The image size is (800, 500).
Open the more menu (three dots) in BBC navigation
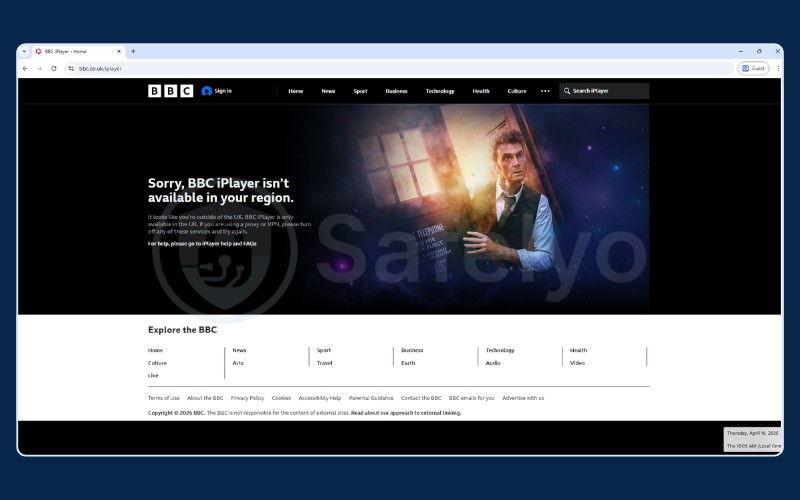(545, 91)
